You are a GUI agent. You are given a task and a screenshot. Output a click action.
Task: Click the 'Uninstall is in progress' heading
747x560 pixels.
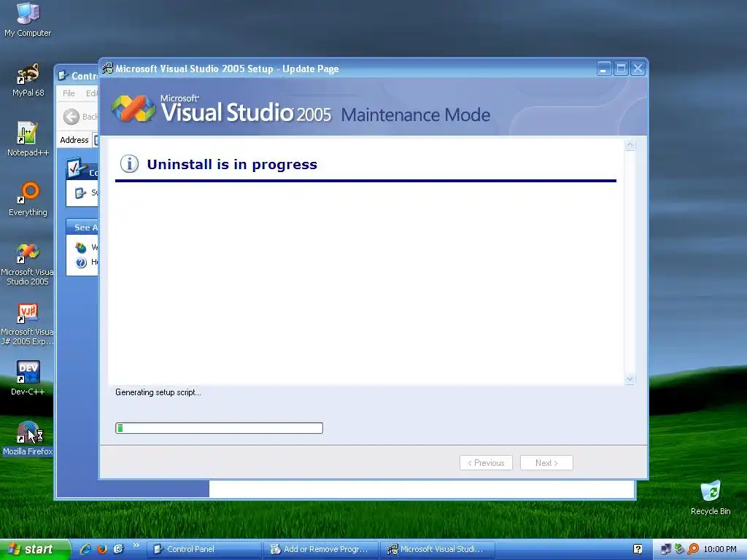point(232,164)
